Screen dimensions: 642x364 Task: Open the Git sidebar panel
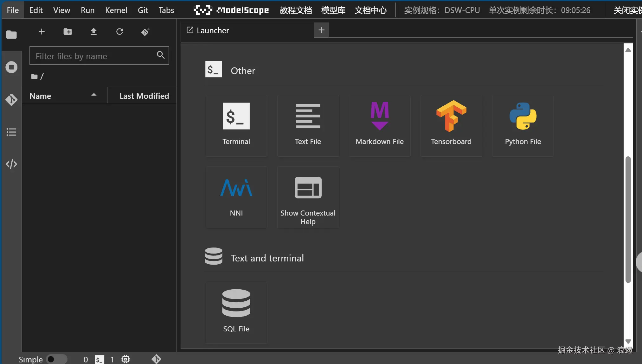(x=11, y=100)
